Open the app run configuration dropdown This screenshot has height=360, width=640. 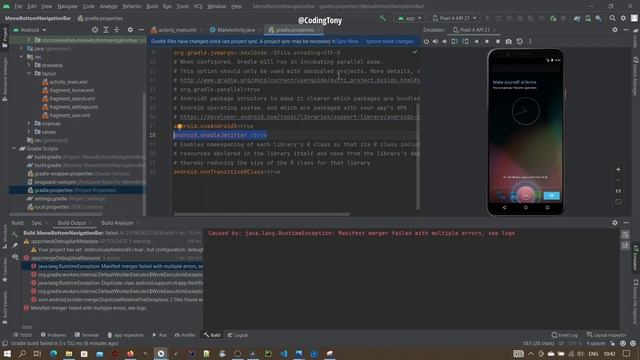click(x=409, y=18)
